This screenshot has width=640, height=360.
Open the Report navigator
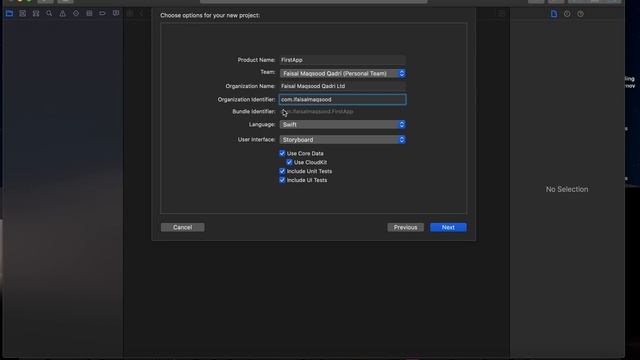tap(116, 13)
